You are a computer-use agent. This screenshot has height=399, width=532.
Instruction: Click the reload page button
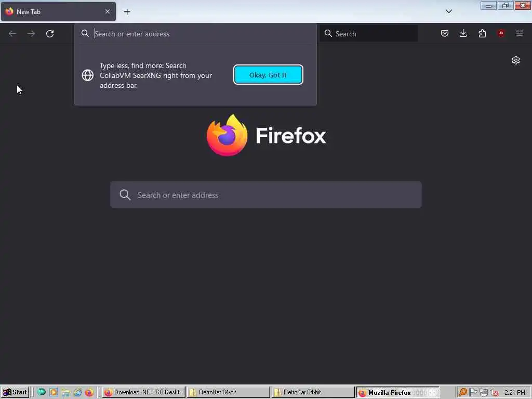50,34
